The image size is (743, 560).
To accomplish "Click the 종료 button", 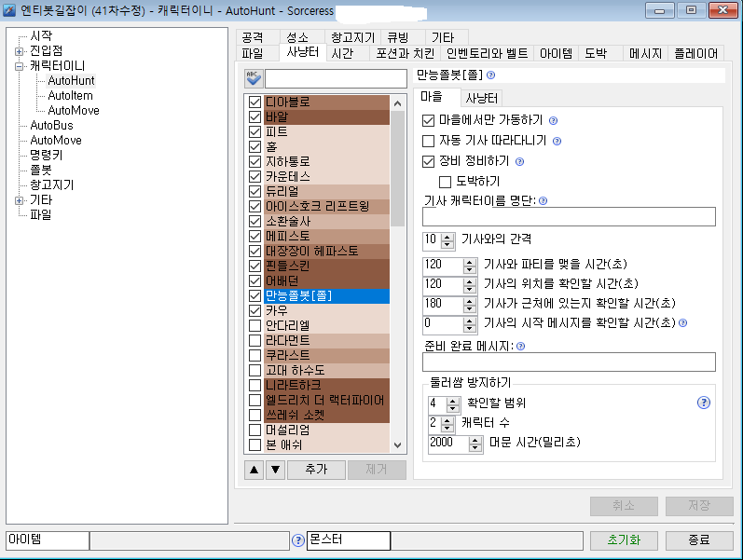I will [699, 540].
